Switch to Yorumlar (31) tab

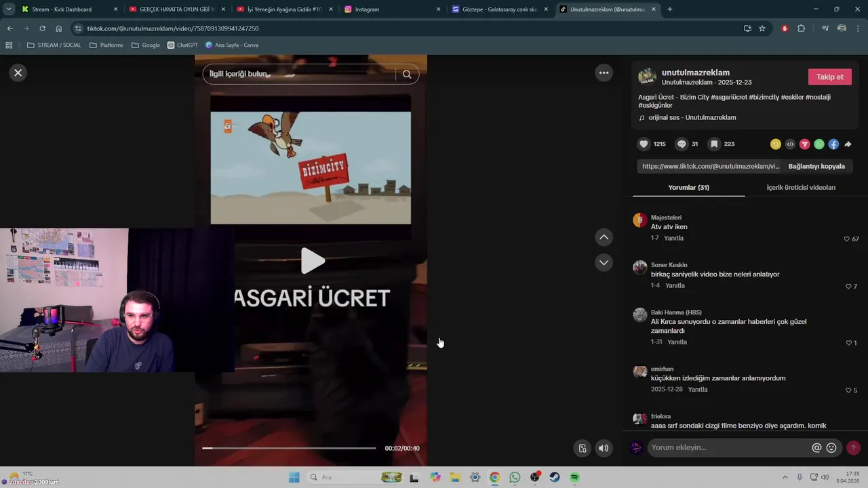(x=688, y=187)
